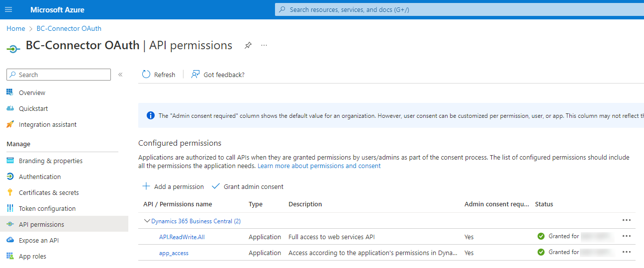Click 'Granted for' status in API.ReadWrite.All row
Screen dimensions: 644x268
(564, 236)
